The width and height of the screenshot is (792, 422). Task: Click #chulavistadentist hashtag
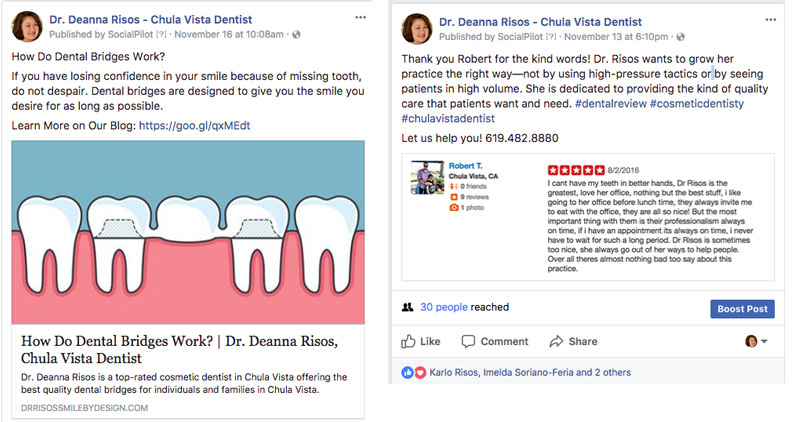(x=448, y=119)
